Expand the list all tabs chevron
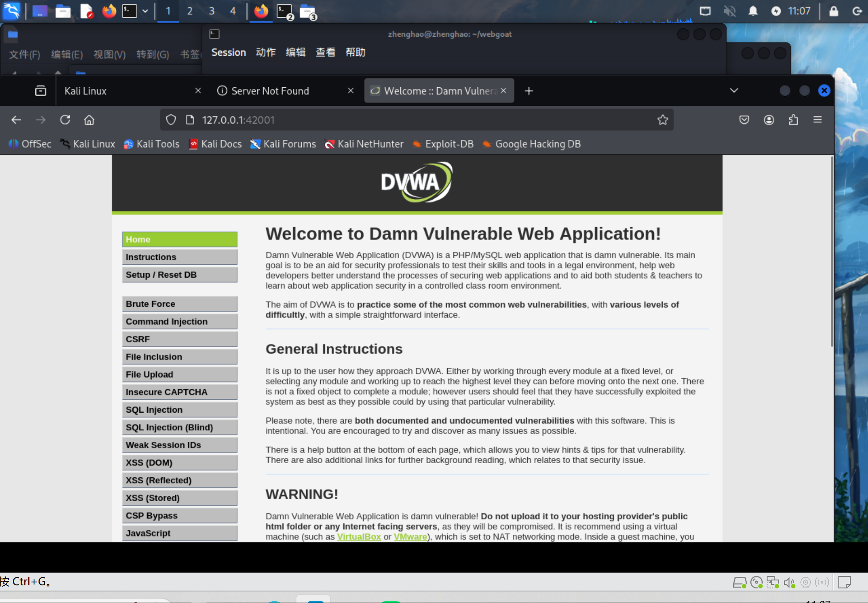This screenshot has width=868, height=603. click(734, 91)
